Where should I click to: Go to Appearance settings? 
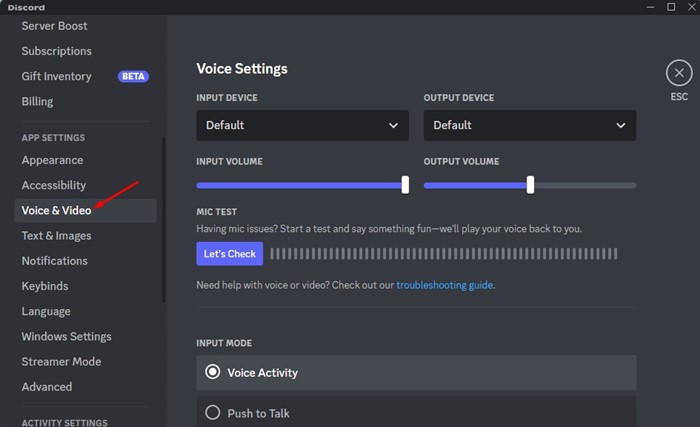(52, 160)
